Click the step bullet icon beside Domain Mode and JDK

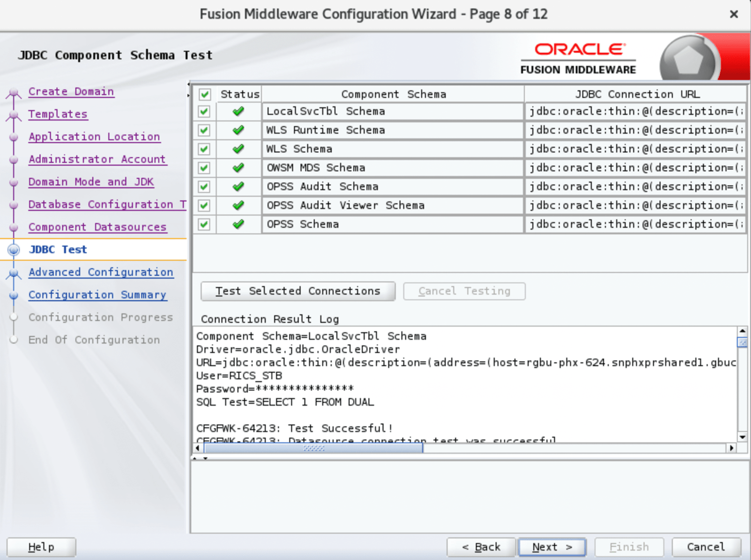pyautogui.click(x=14, y=182)
